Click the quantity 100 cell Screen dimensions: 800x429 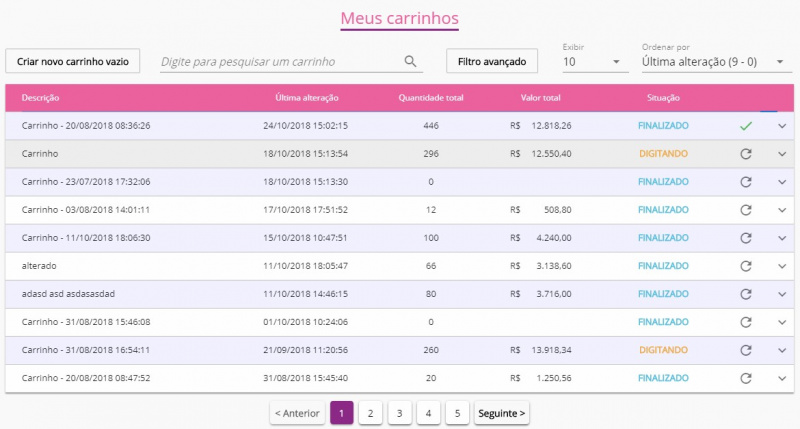coord(431,238)
